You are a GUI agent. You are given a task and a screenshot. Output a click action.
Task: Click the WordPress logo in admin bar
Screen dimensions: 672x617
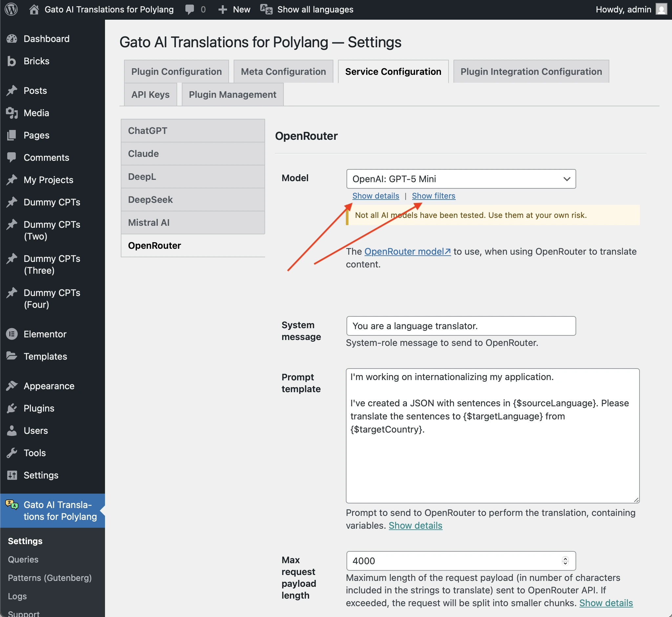(11, 9)
